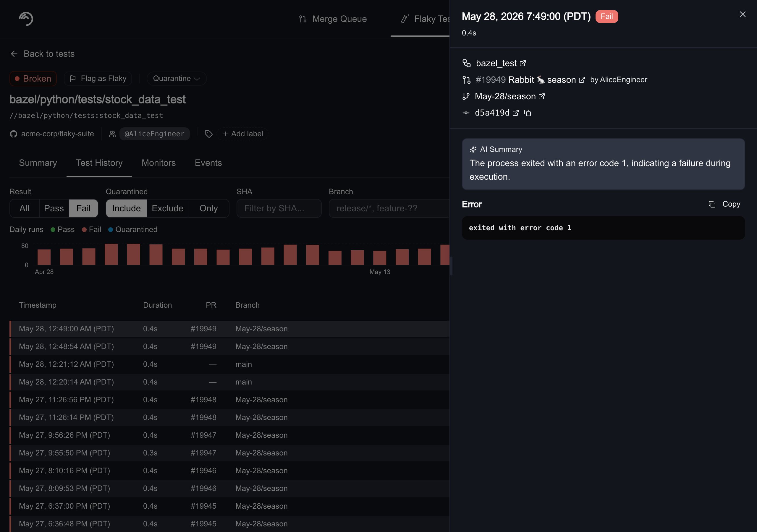Click the copy icon in Error section

(x=712, y=204)
